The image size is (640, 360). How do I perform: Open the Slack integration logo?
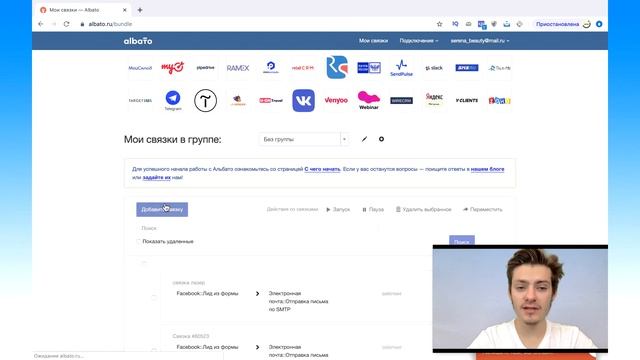[x=434, y=68]
